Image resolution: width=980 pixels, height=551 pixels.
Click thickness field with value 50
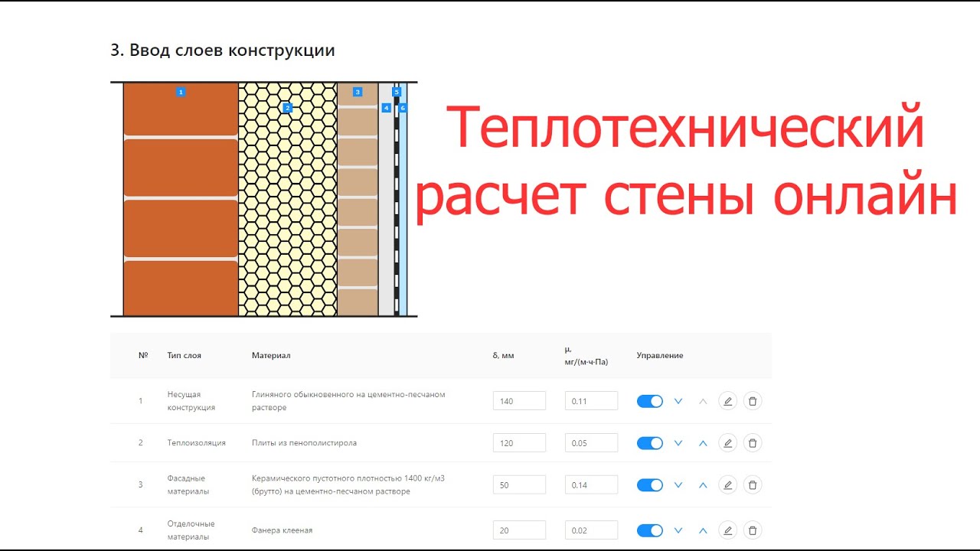519,484
